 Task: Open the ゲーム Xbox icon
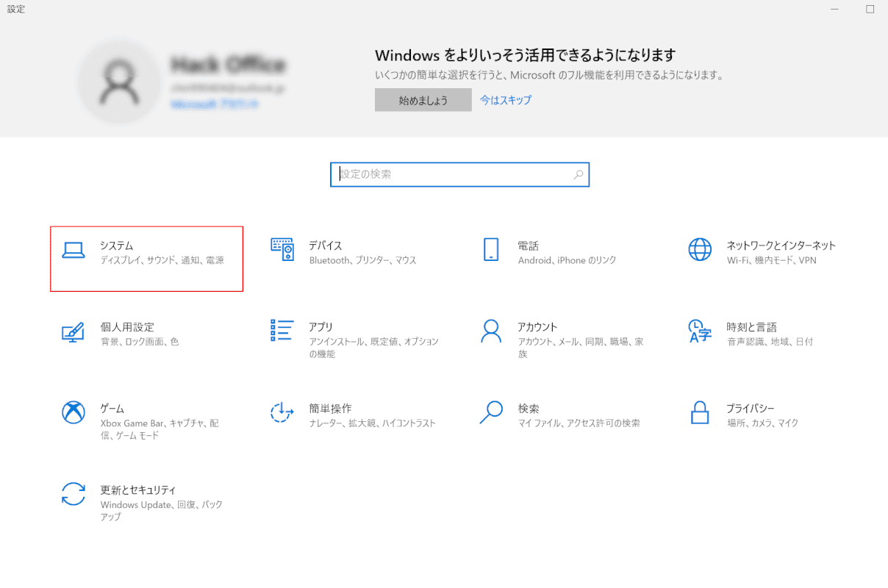click(74, 412)
